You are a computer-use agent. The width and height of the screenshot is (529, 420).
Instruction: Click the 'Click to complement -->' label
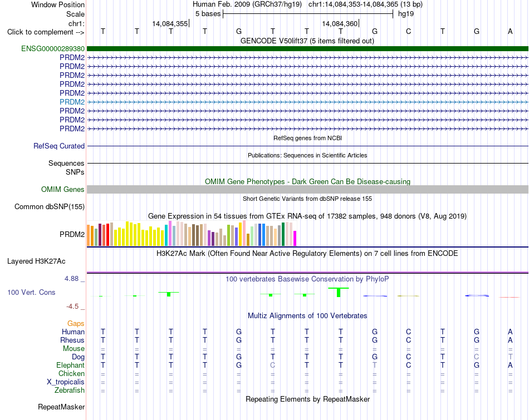[x=46, y=32]
